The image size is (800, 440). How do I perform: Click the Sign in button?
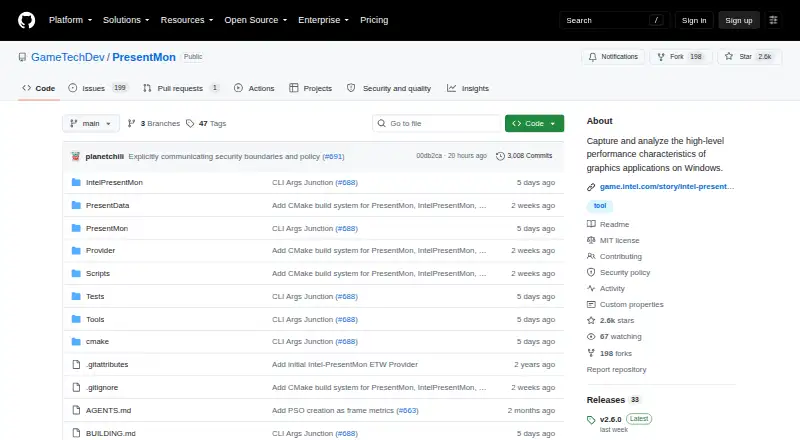coord(694,20)
